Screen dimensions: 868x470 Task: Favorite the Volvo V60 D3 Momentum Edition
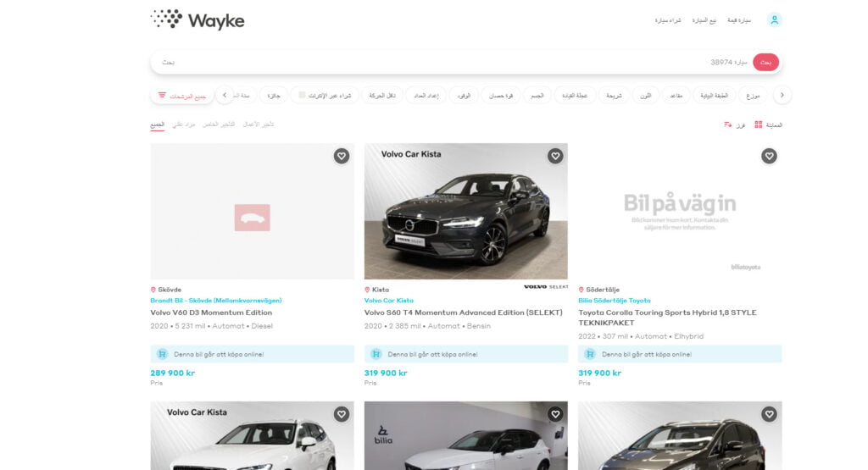click(342, 156)
